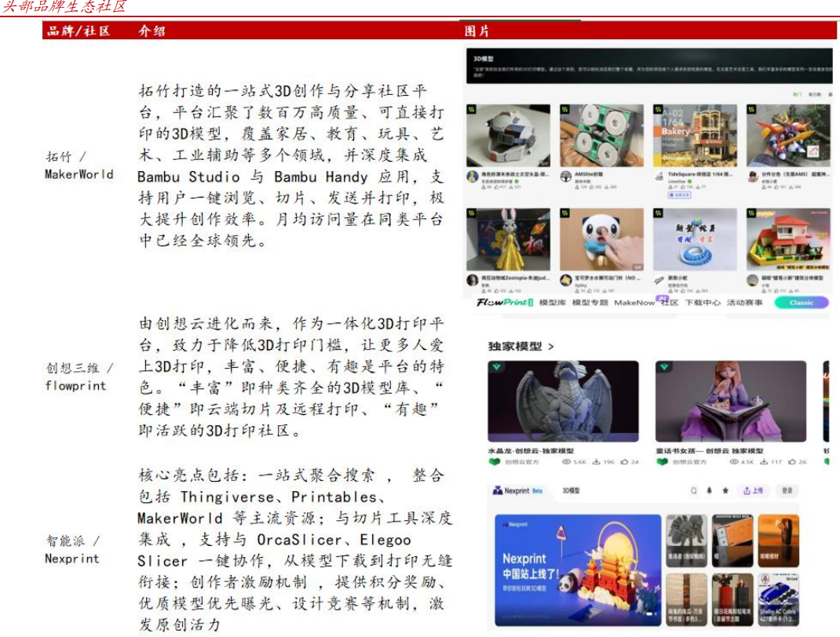Open the Nexprint 中国站上线了 banner
The image size is (840, 637).
(578, 570)
